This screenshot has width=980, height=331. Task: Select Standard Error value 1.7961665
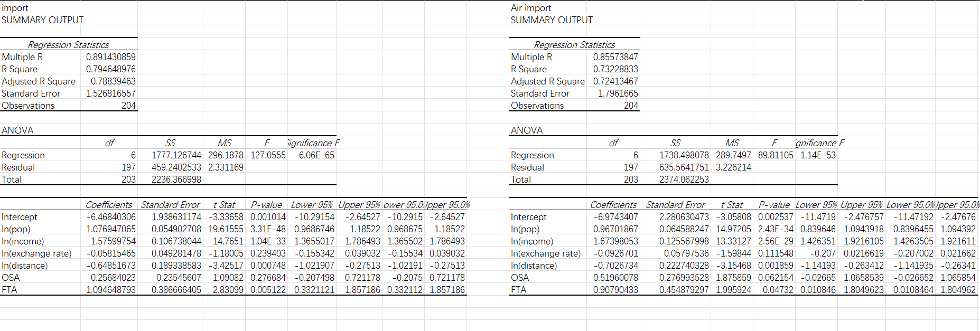click(x=618, y=93)
